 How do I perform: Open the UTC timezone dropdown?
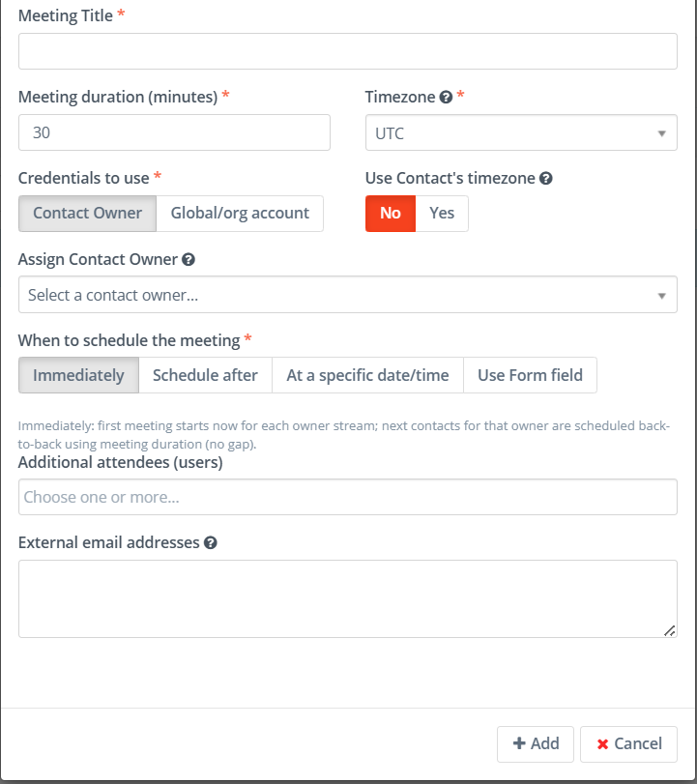point(521,132)
